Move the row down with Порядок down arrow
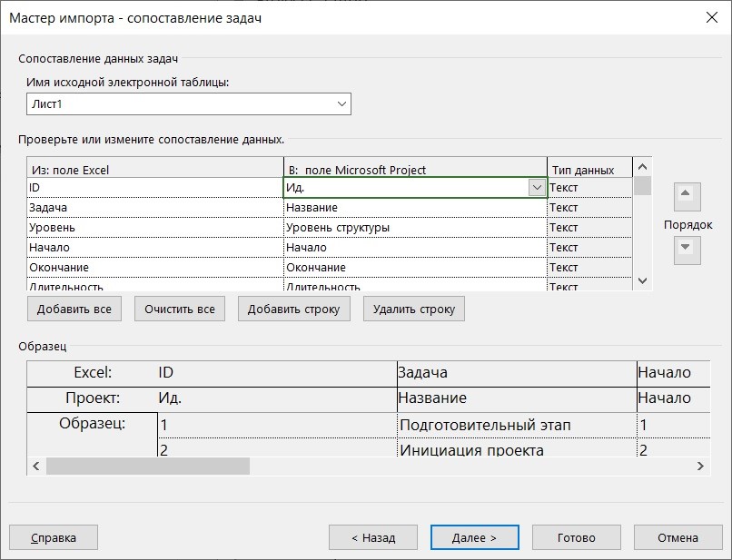732x560 pixels. (687, 248)
